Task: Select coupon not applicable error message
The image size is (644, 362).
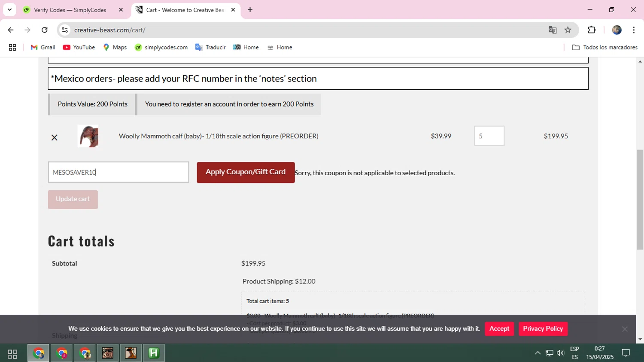Action: [x=375, y=173]
